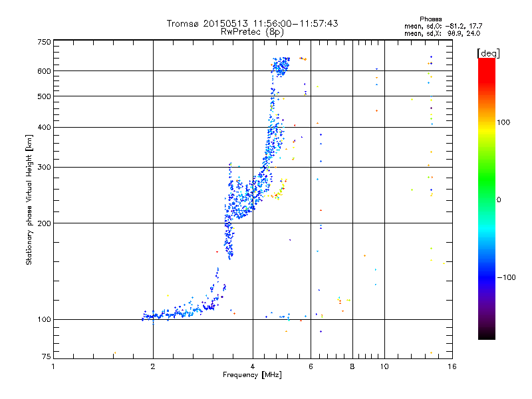Click the x-axis tick label "1"
The height and width of the screenshot is (399, 532).
pyautogui.click(x=53, y=366)
